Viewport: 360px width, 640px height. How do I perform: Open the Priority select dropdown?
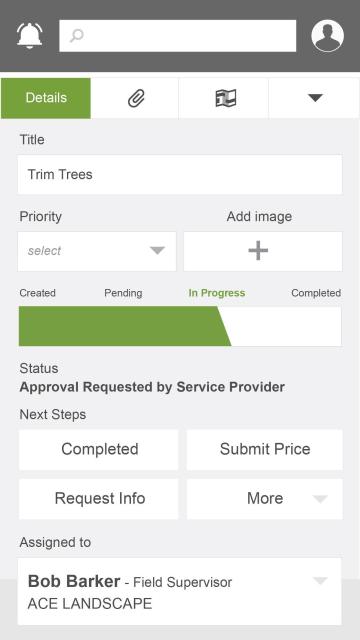pos(97,251)
